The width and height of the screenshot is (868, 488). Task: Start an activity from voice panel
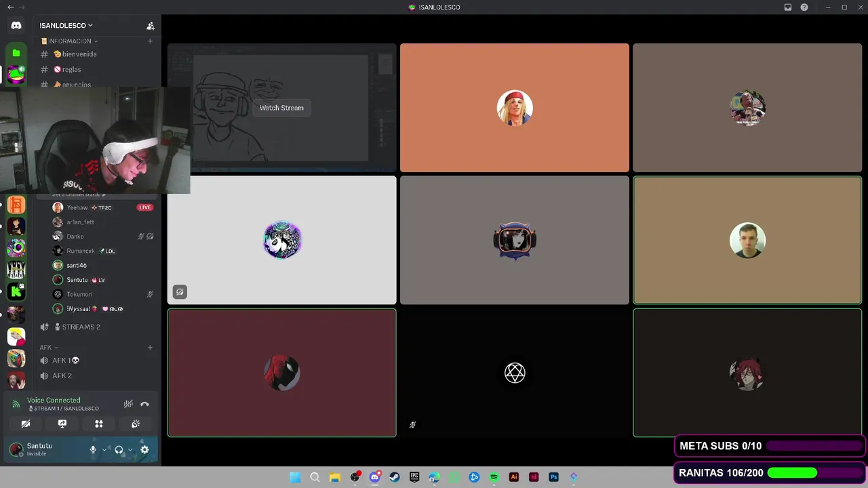pyautogui.click(x=99, y=424)
